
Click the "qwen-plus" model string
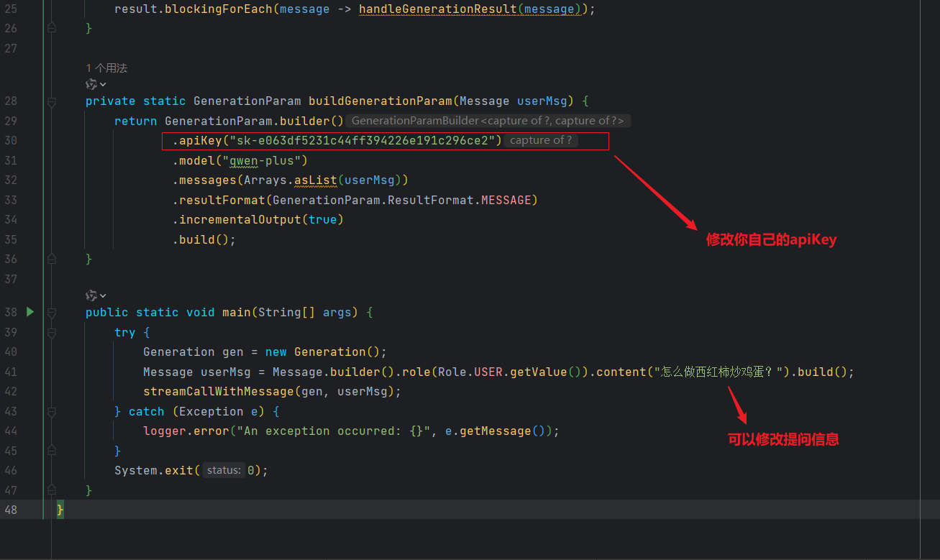(x=265, y=160)
